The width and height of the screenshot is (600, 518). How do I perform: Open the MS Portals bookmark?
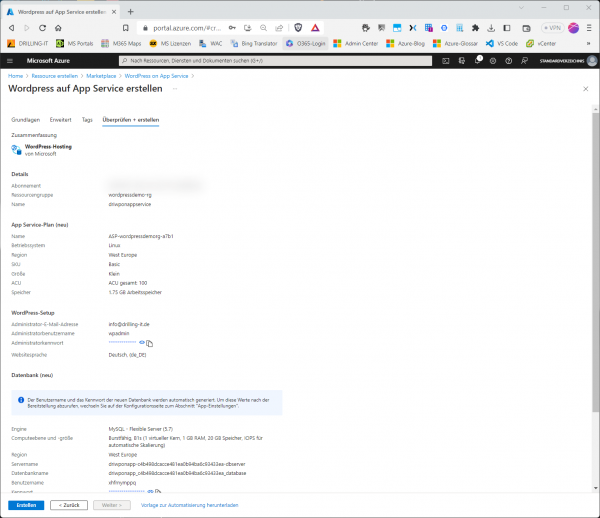(75, 44)
